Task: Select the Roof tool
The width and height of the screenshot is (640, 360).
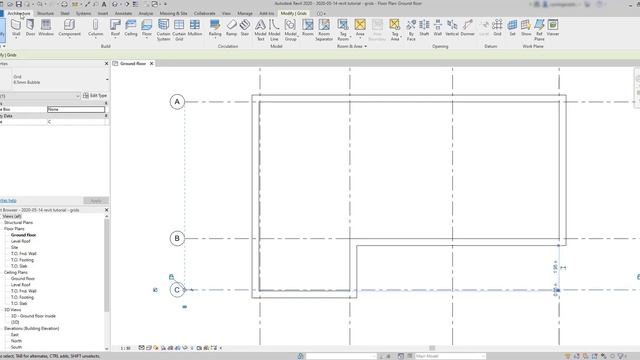Action: [116, 28]
